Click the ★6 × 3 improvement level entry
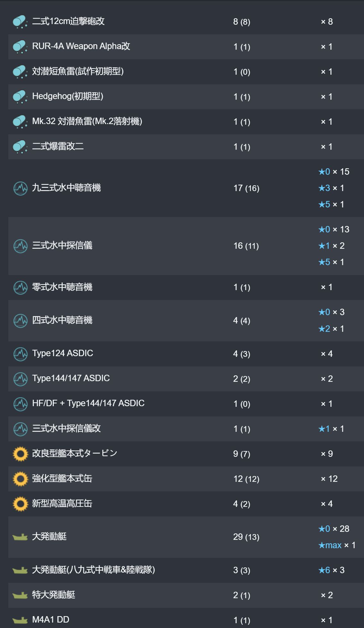The image size is (364, 628). click(331, 570)
